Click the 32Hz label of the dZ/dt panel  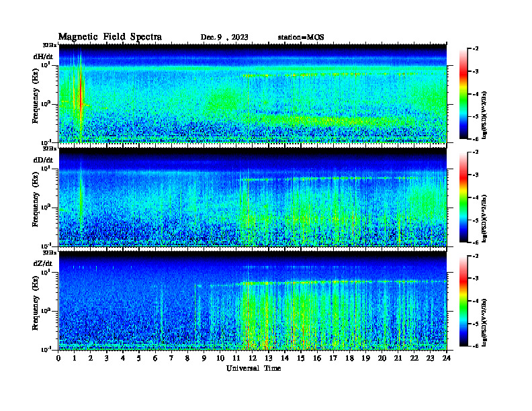(50, 253)
